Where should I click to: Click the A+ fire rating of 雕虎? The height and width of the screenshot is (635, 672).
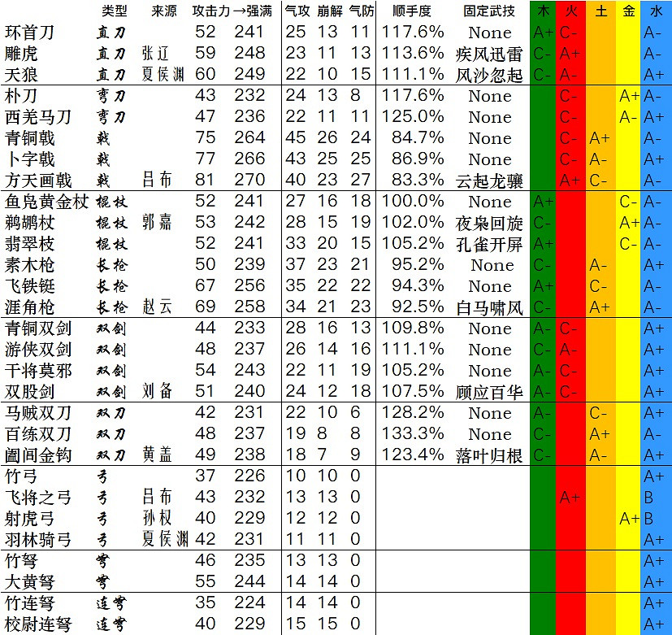(x=570, y=54)
